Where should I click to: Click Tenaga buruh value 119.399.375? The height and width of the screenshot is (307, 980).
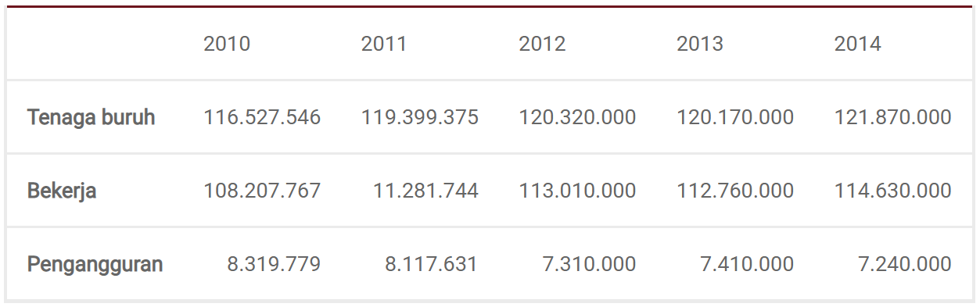[x=420, y=117]
